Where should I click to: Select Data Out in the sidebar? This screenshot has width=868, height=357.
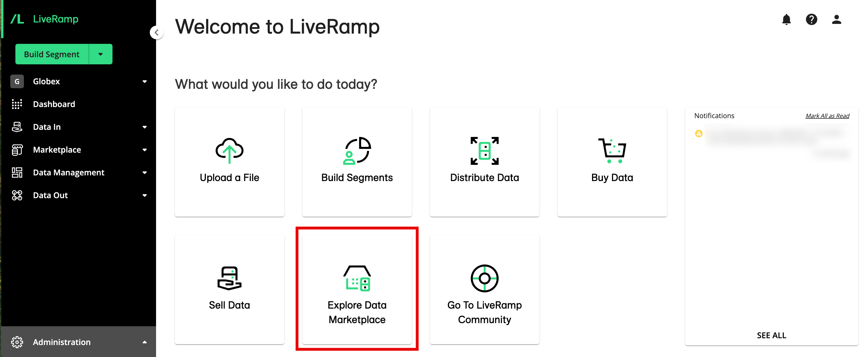click(50, 195)
